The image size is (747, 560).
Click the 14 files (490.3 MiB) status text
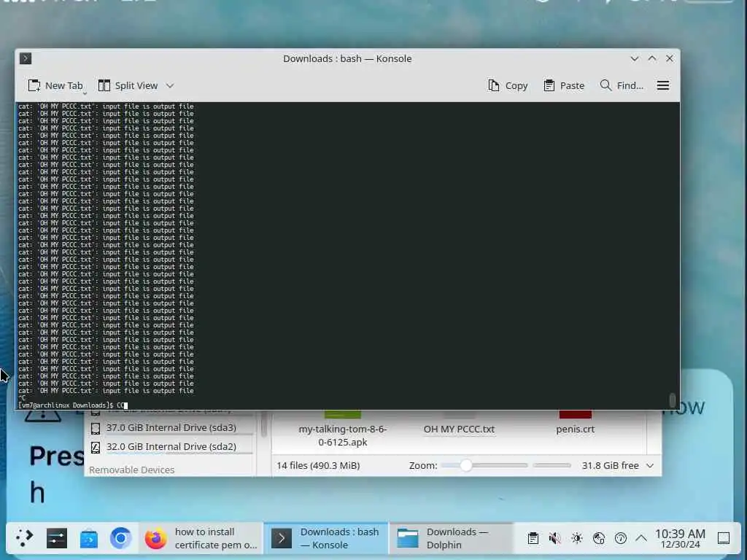pyautogui.click(x=318, y=466)
